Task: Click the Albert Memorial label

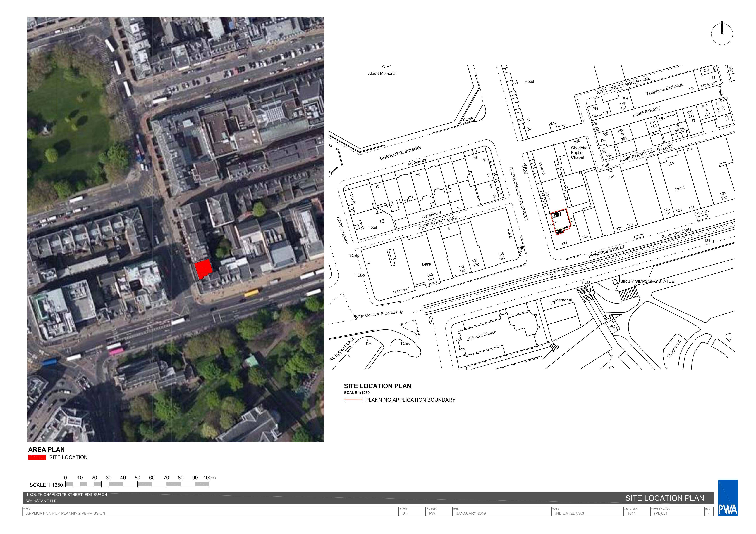Action: [x=382, y=74]
